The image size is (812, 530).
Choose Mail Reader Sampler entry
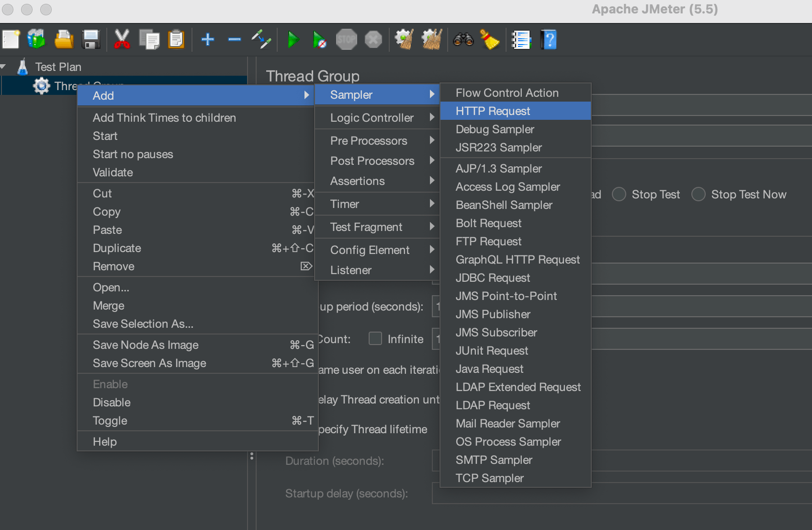516,424
